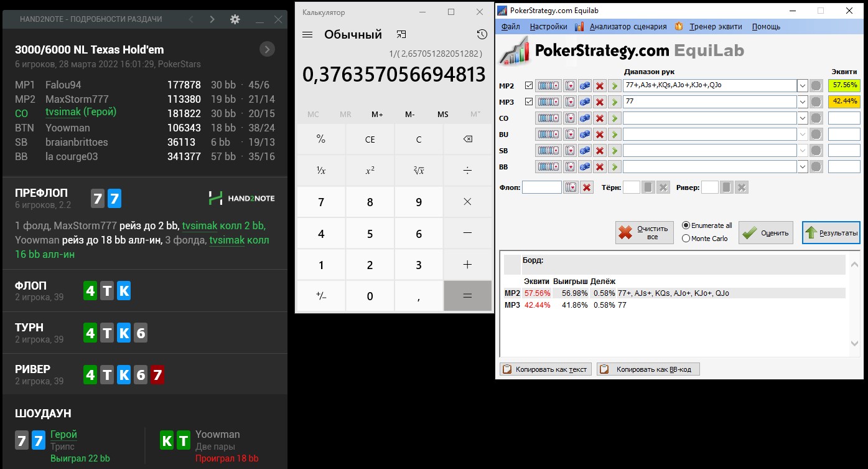Viewport: 868px width, 469px height.
Task: Expand hand details arrow beside game title
Action: click(x=267, y=49)
